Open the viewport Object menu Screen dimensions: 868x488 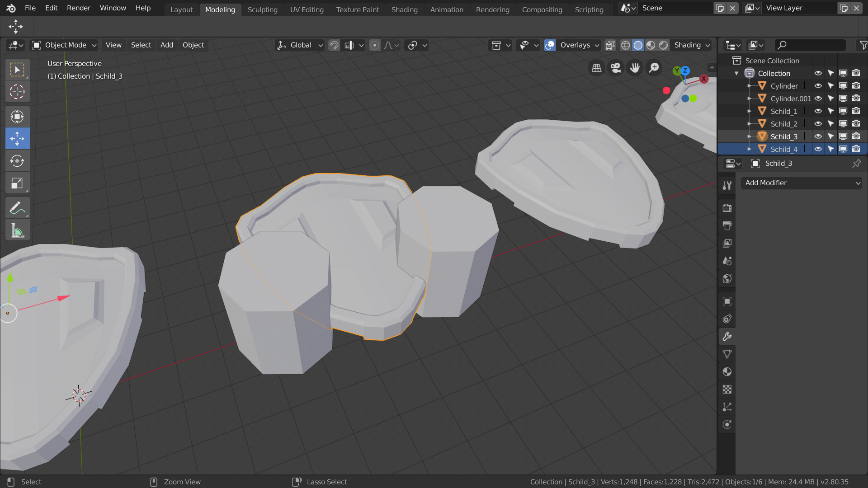[193, 45]
